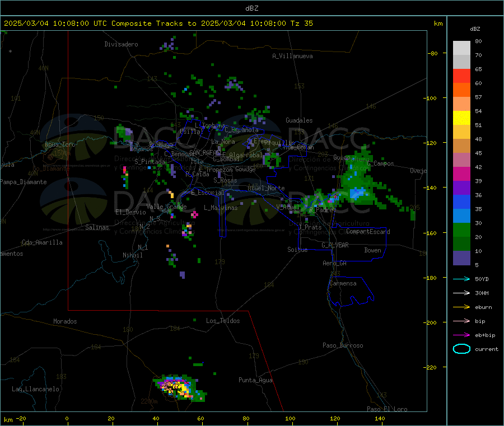Image resolution: width=504 pixels, height=426 pixels.
Task: Select the purple 5 dBZ color swatch
Action: 461,258
